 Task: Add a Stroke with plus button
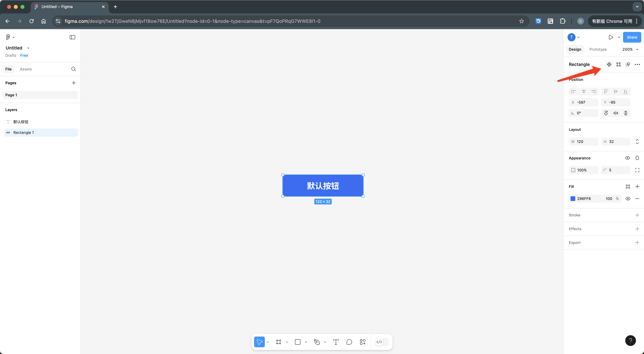click(637, 215)
